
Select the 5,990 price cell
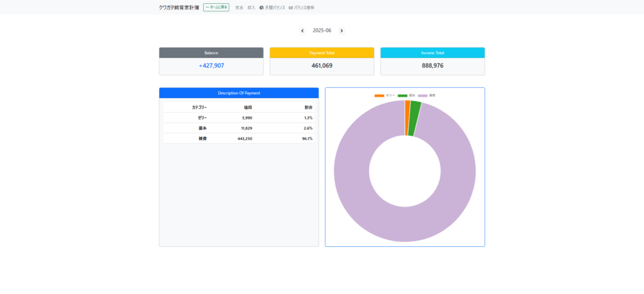pos(231,117)
